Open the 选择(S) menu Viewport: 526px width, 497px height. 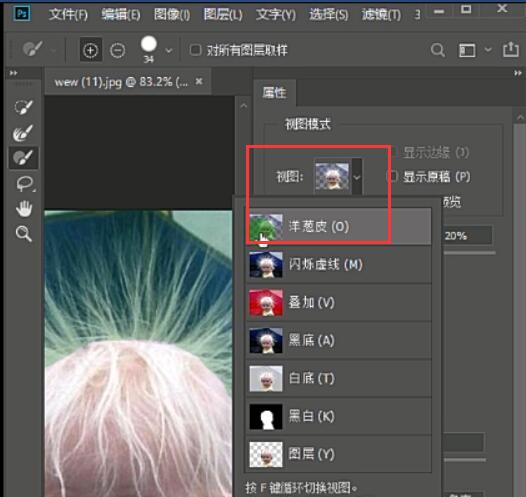click(x=329, y=15)
